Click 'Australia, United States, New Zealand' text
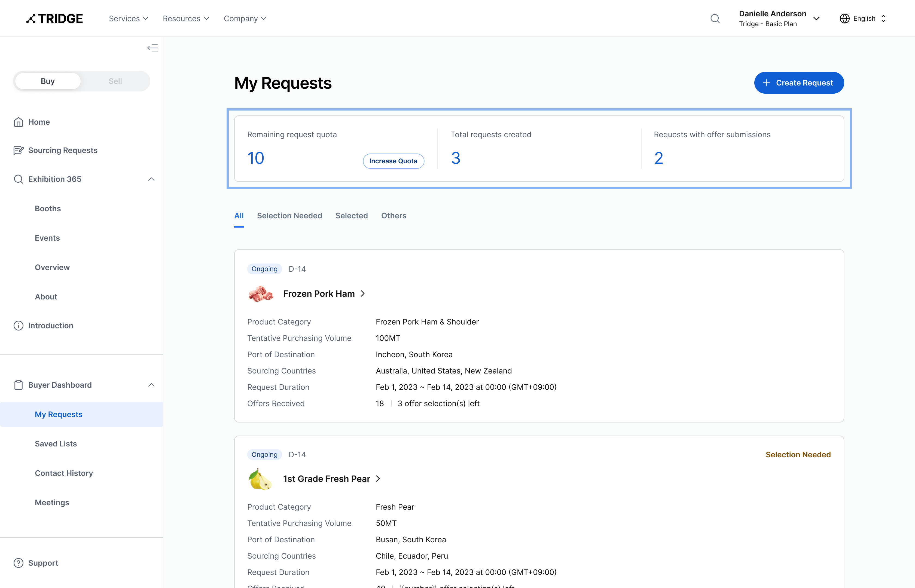 [x=444, y=371]
